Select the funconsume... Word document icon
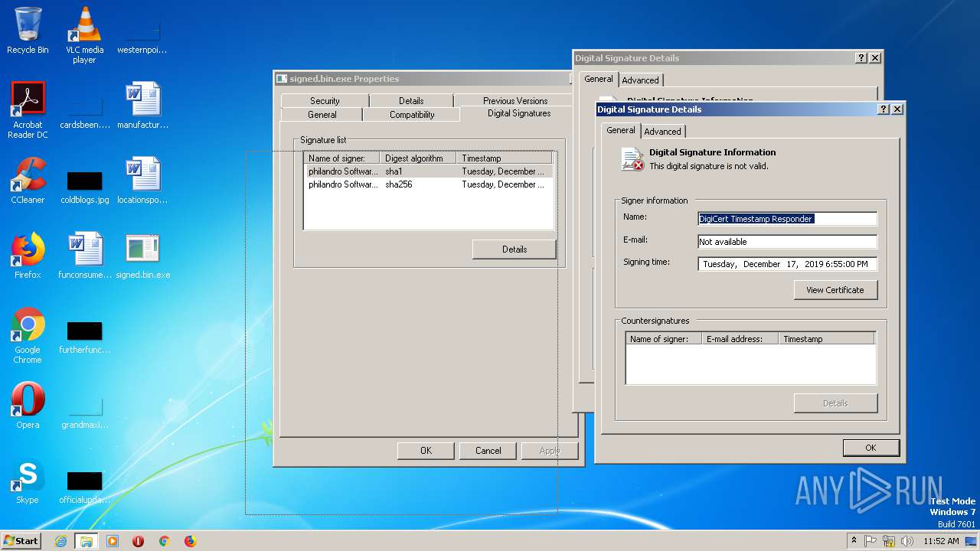Viewport: 980px width, 551px height. tap(84, 256)
